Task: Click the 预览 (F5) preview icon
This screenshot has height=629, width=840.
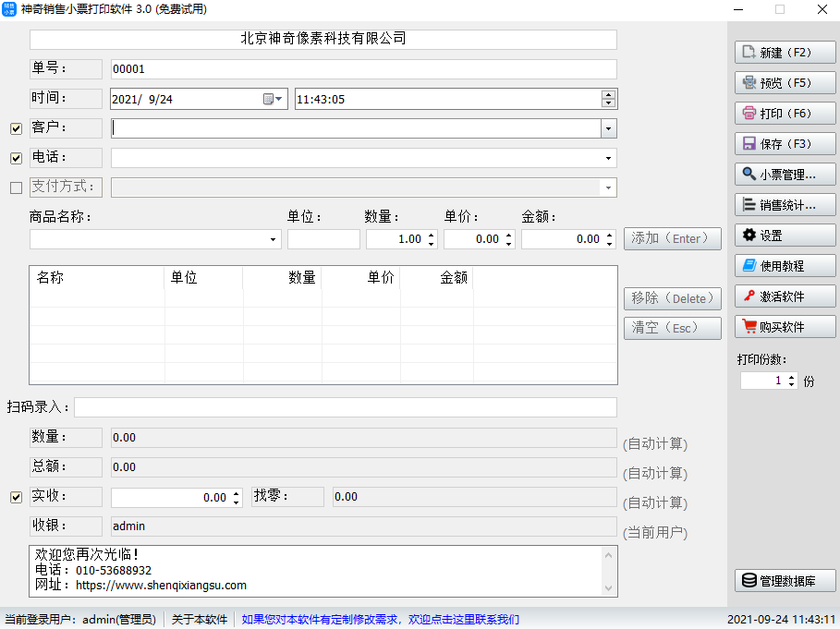Action: click(749, 82)
